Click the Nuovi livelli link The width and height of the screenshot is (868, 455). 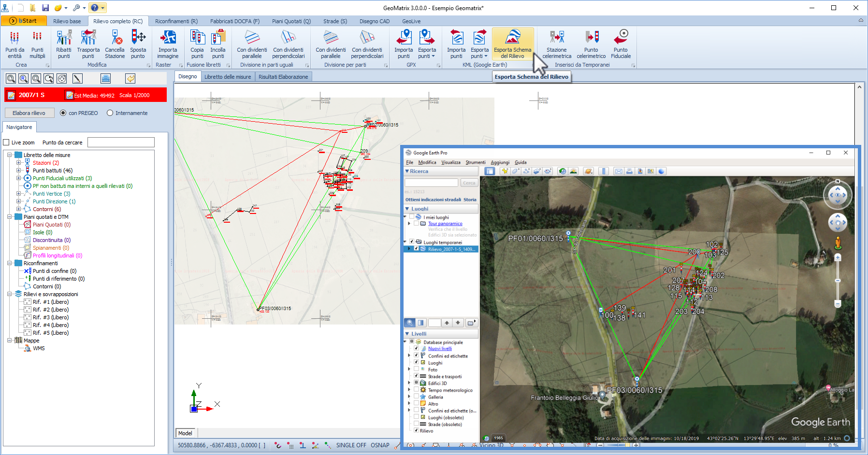point(440,348)
